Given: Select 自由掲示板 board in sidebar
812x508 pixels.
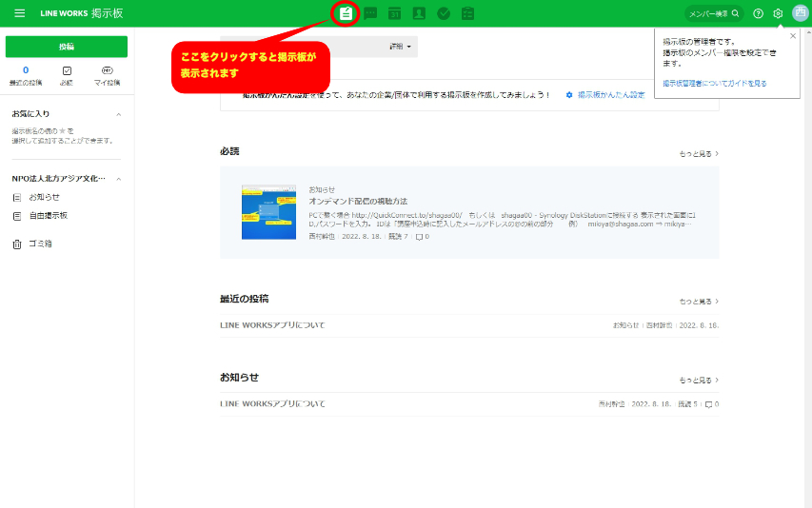Looking at the screenshot, I should click(48, 216).
